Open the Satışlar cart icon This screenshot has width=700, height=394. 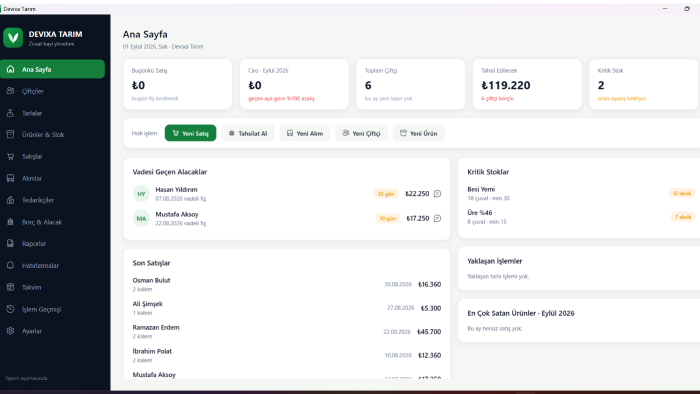pyautogui.click(x=10, y=156)
